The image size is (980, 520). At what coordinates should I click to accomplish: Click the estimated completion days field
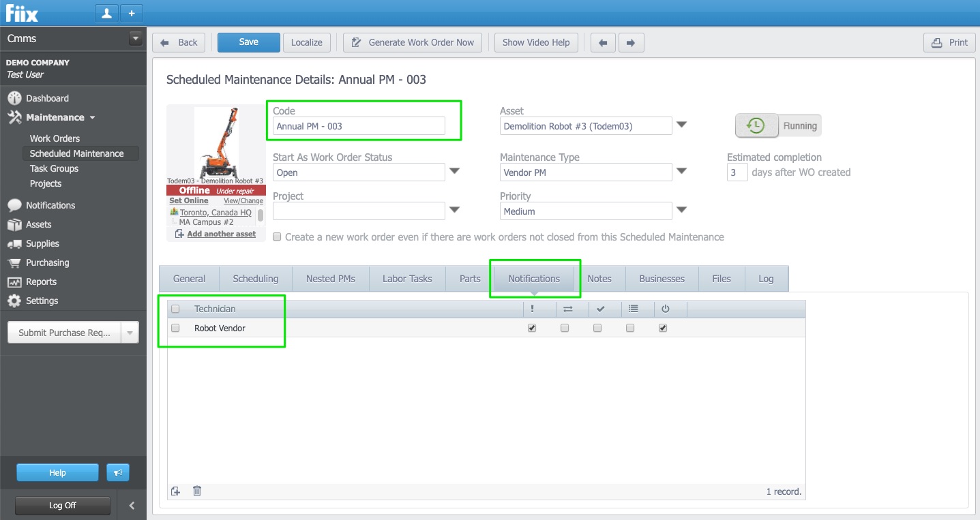point(737,172)
